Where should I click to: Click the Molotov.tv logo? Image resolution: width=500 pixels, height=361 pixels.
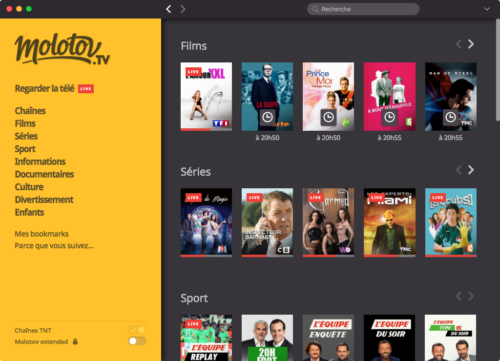point(62,49)
